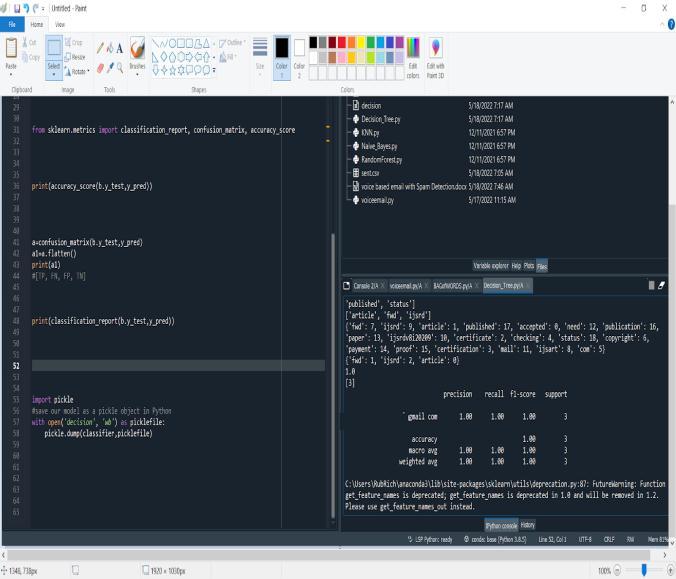Pick the purple color swatch
The width and height of the screenshot is (676, 579).
click(x=399, y=42)
